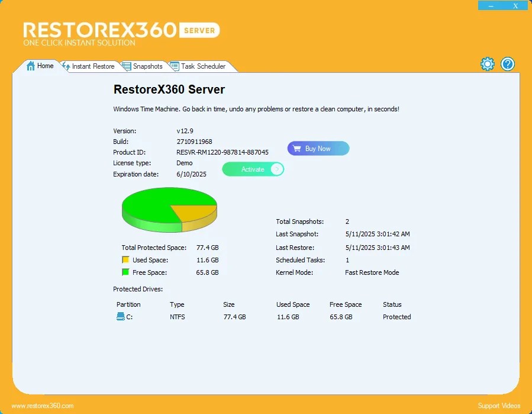Click the Fast Restore Mode value

(x=372, y=272)
